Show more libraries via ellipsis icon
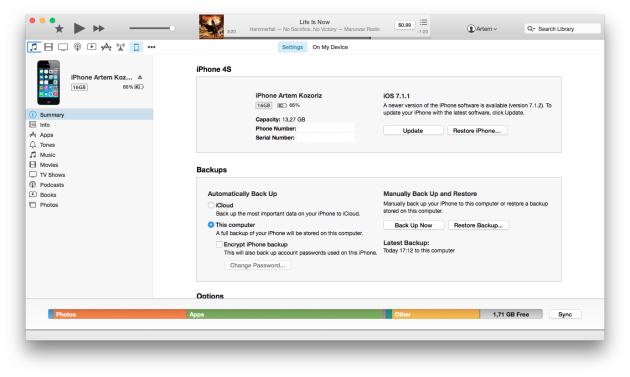The width and height of the screenshot is (630, 377). [151, 47]
